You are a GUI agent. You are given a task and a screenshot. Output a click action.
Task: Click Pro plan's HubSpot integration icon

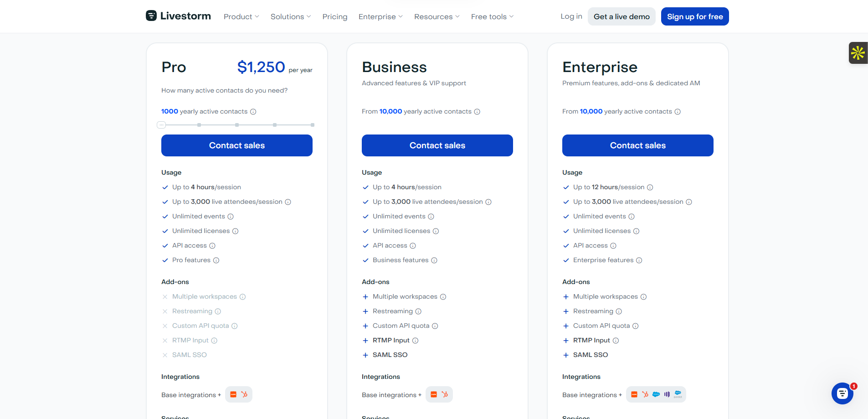tap(244, 394)
